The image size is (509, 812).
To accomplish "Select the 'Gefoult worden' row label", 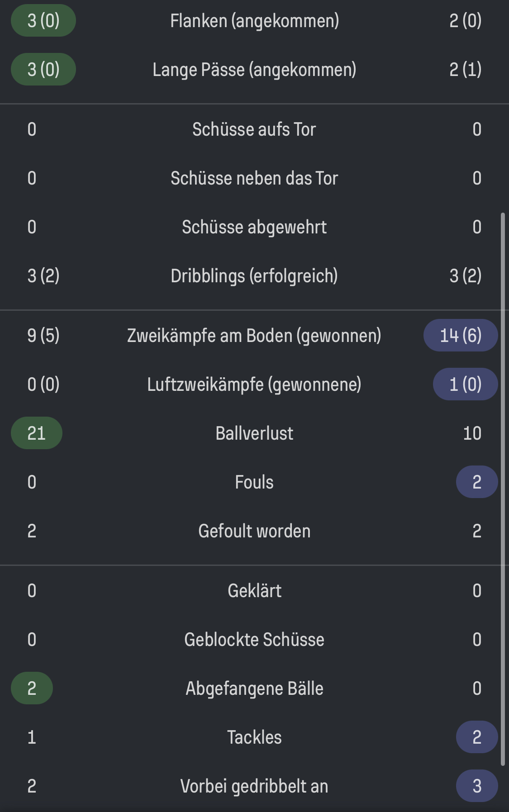I will coord(254,531).
